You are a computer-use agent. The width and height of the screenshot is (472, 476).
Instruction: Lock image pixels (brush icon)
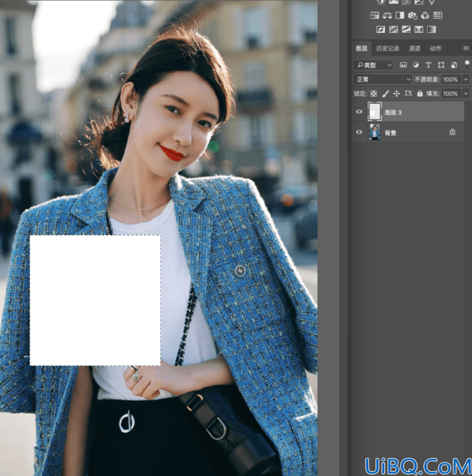[x=386, y=94]
